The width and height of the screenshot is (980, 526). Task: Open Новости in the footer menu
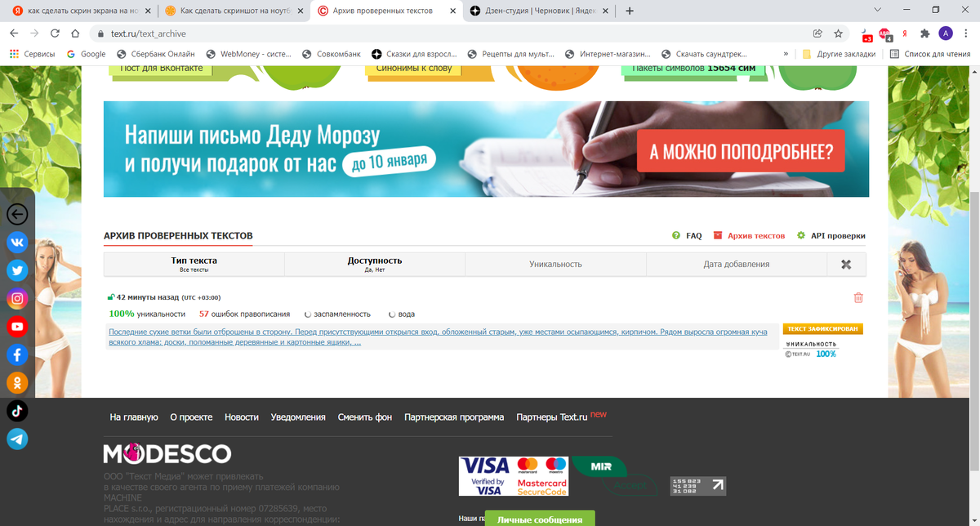click(242, 417)
